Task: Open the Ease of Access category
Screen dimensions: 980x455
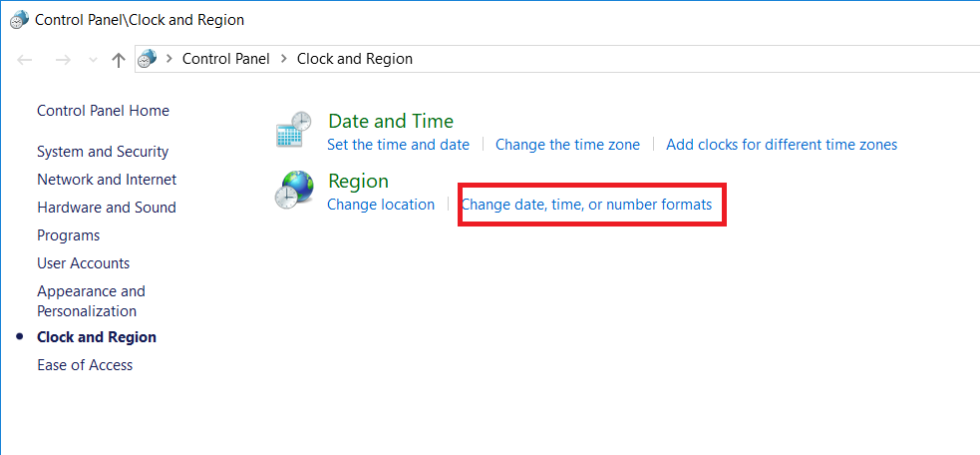Action: tap(85, 365)
